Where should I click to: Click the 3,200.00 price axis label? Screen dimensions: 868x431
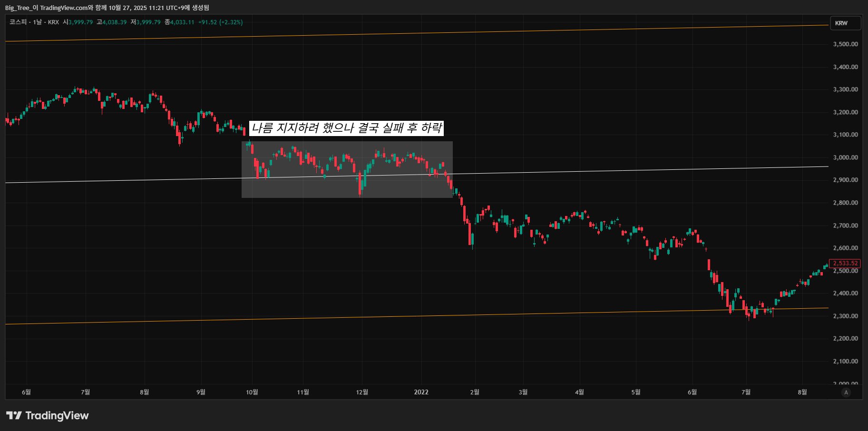click(846, 112)
